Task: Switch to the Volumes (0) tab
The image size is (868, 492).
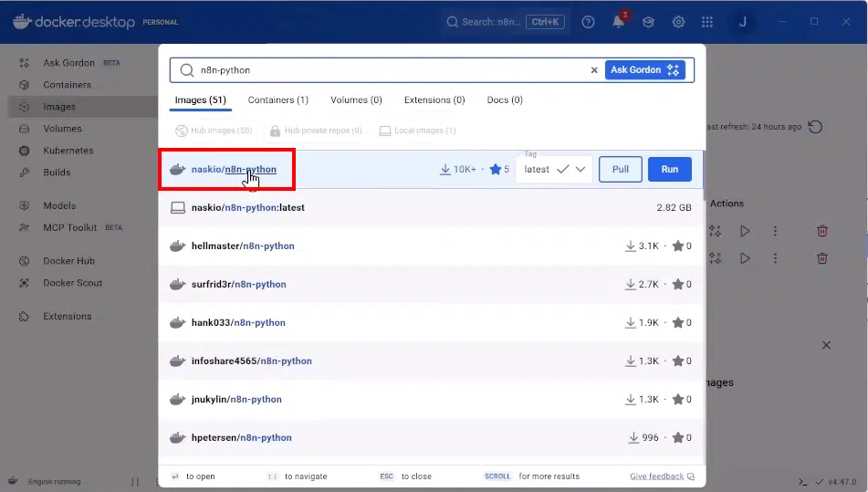Action: click(x=356, y=100)
